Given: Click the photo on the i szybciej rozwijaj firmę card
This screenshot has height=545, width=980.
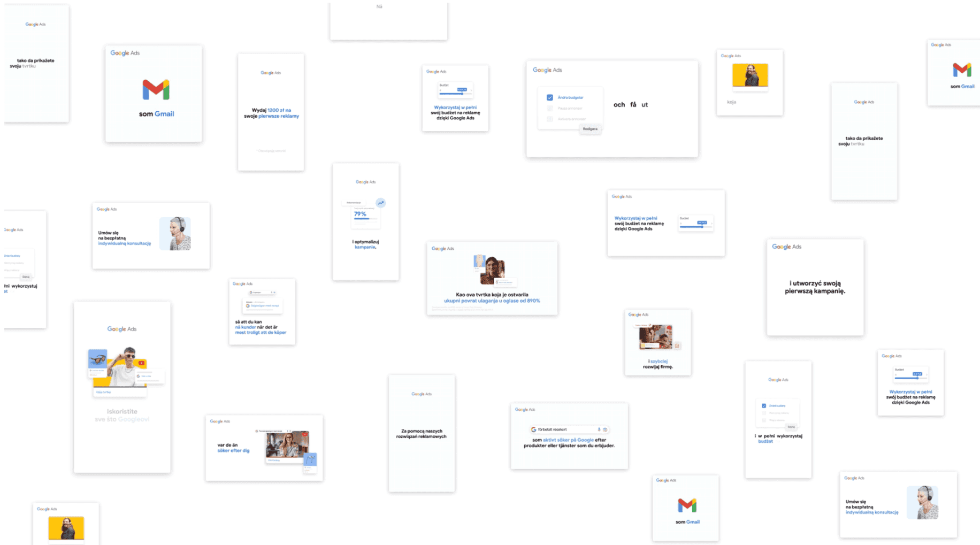Looking at the screenshot, I should pyautogui.click(x=655, y=336).
